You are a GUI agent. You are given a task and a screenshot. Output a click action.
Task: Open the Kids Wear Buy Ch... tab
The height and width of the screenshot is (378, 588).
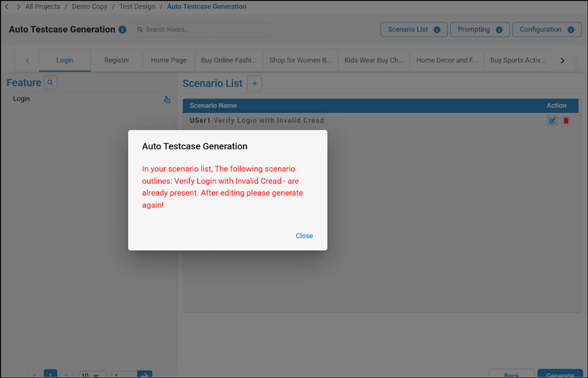coord(374,60)
